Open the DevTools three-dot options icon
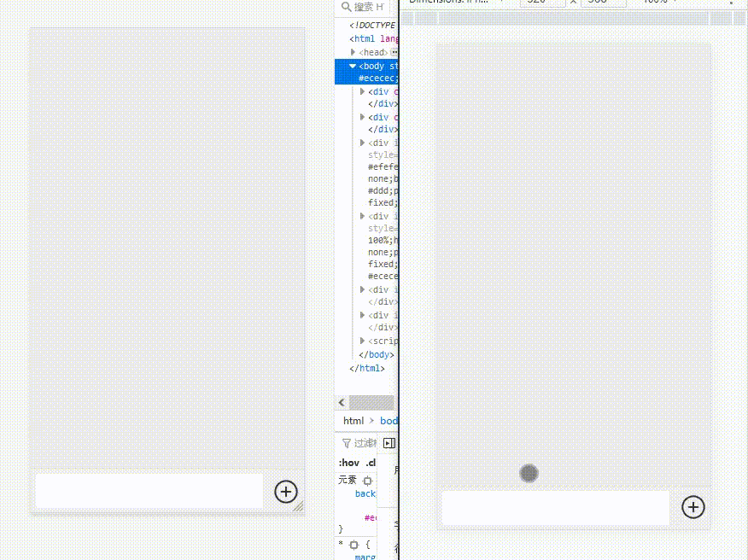 tap(730, 4)
